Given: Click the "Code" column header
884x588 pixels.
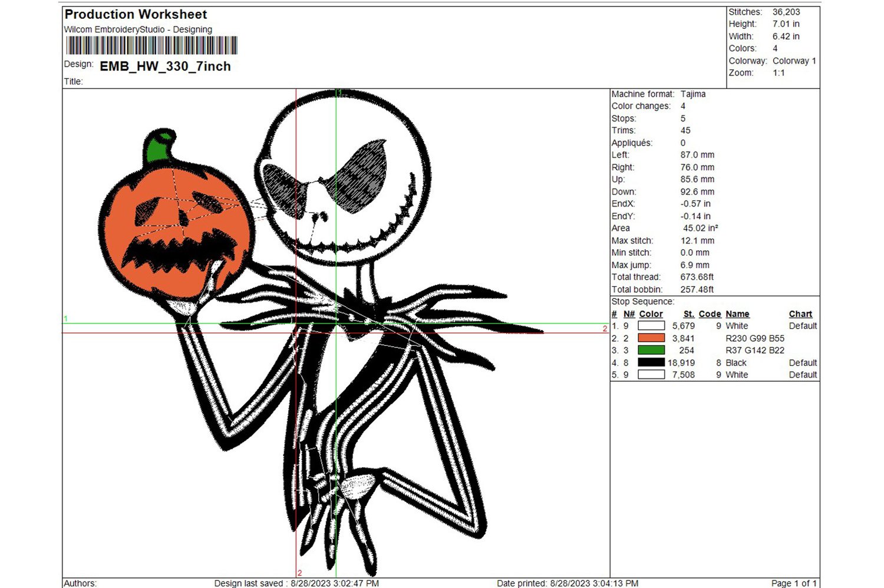Looking at the screenshot, I should (x=710, y=314).
